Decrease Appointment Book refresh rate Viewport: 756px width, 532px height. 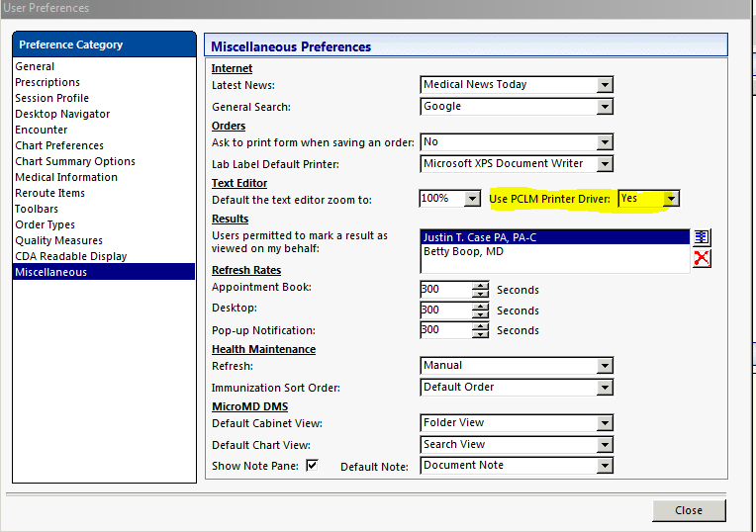pyautogui.click(x=480, y=294)
